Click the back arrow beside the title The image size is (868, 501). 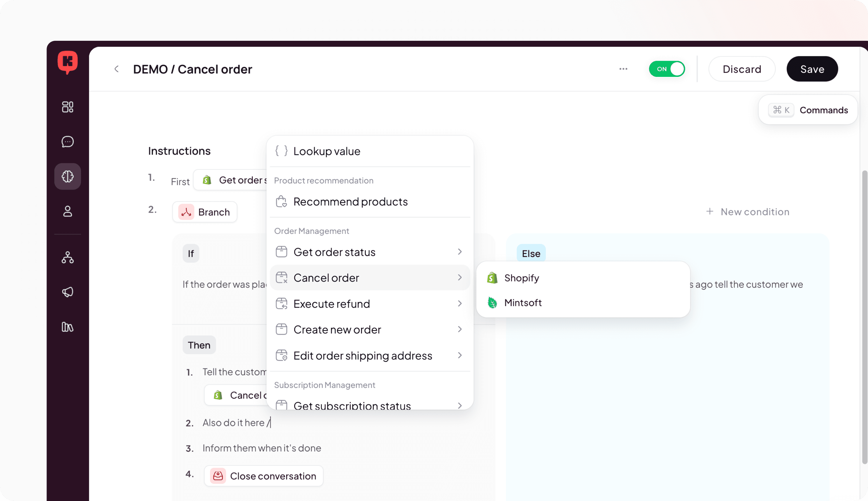pos(117,69)
